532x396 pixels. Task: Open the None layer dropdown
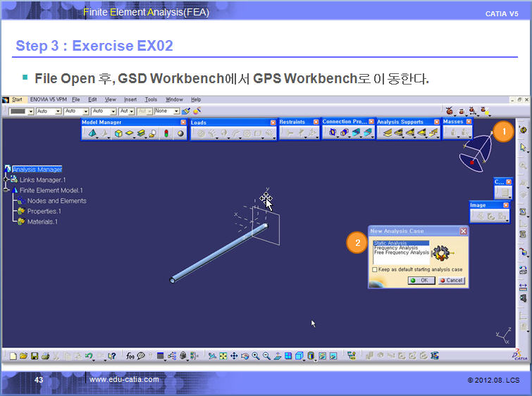tap(176, 111)
